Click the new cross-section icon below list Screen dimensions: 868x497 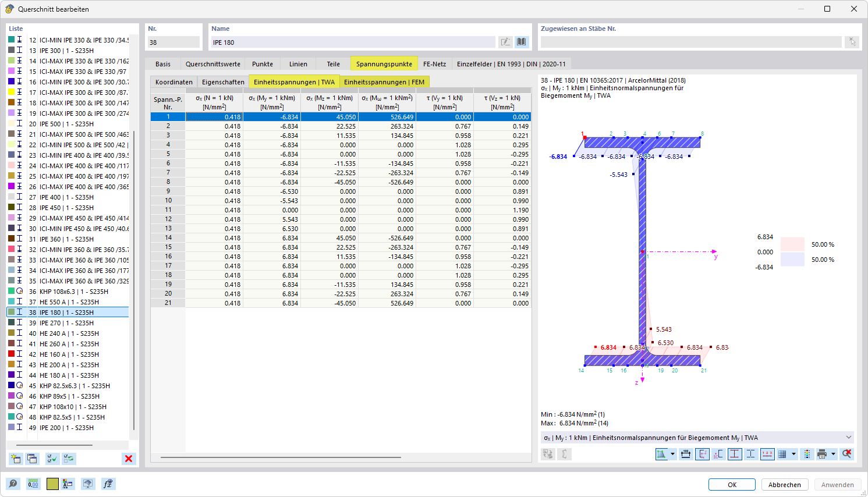tap(16, 459)
